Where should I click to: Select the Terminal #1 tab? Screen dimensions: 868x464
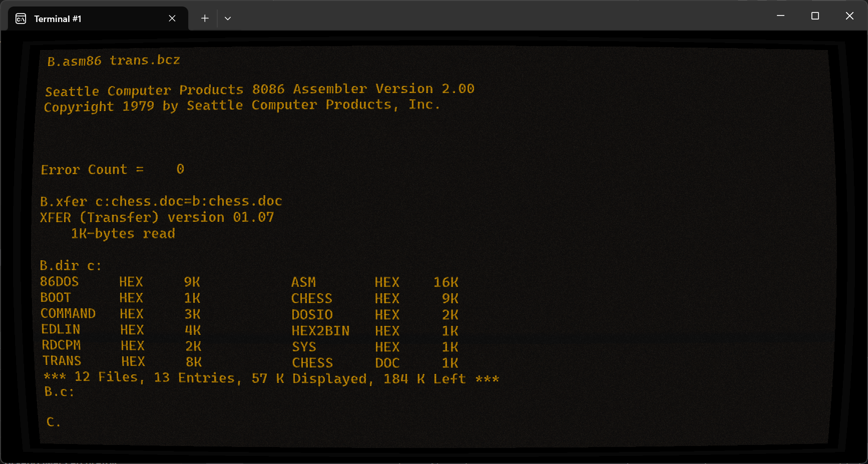(x=99, y=19)
